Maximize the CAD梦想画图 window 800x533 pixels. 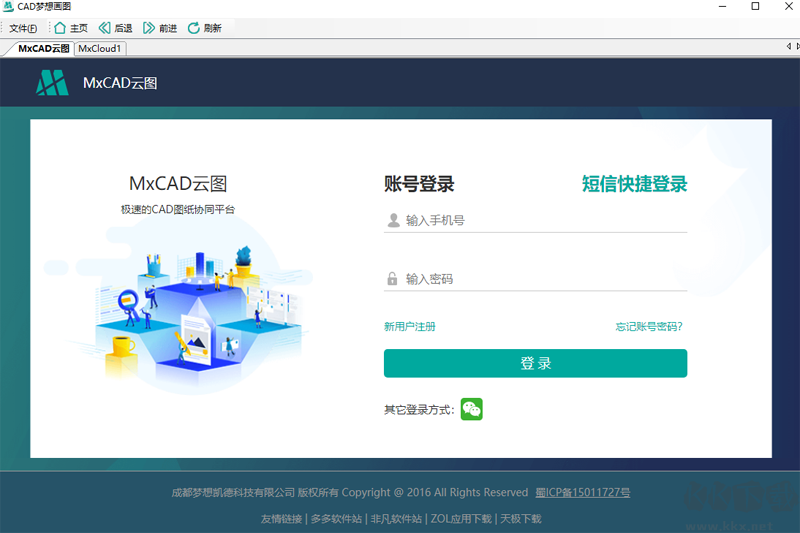tap(756, 6)
